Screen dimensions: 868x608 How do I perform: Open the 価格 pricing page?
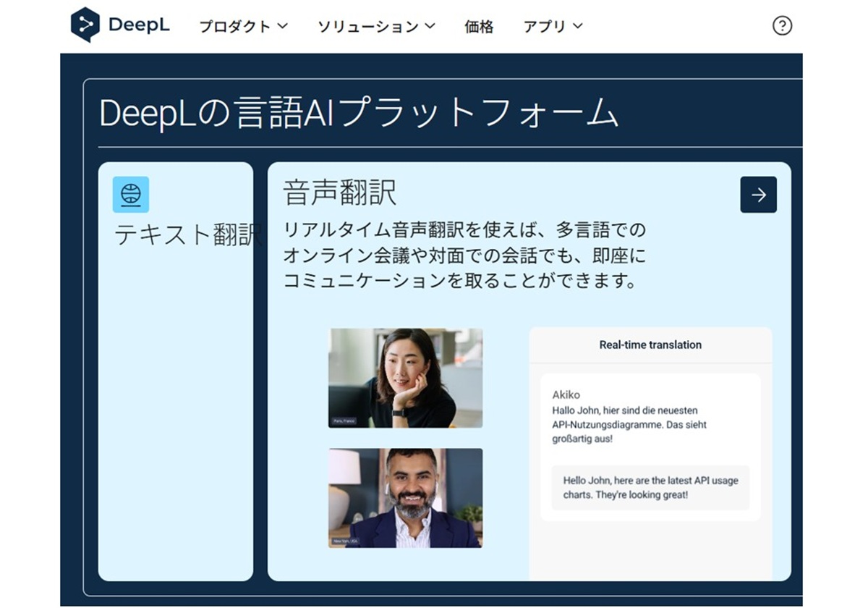tap(479, 27)
